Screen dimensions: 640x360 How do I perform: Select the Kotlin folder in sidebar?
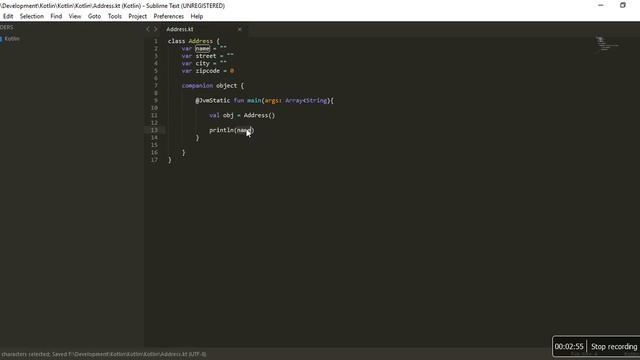pos(12,39)
